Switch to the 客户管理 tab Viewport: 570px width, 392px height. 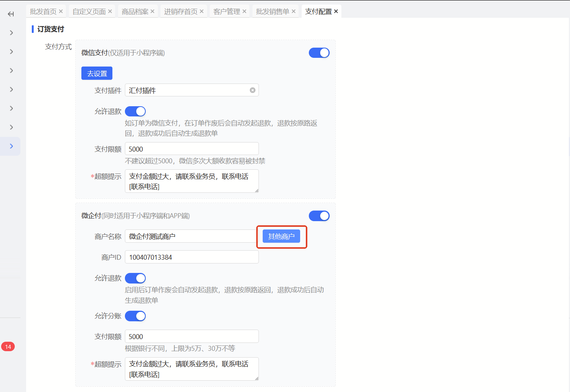click(x=227, y=11)
